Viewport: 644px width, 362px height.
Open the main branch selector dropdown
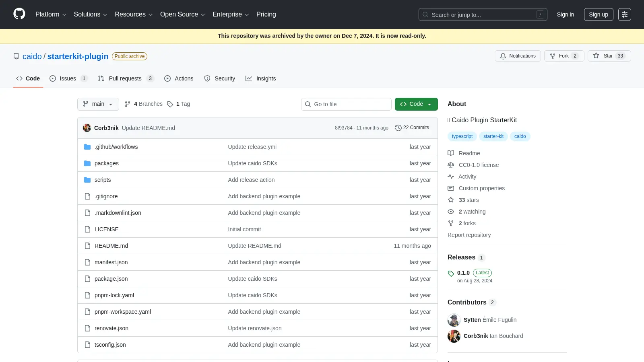pyautogui.click(x=98, y=104)
